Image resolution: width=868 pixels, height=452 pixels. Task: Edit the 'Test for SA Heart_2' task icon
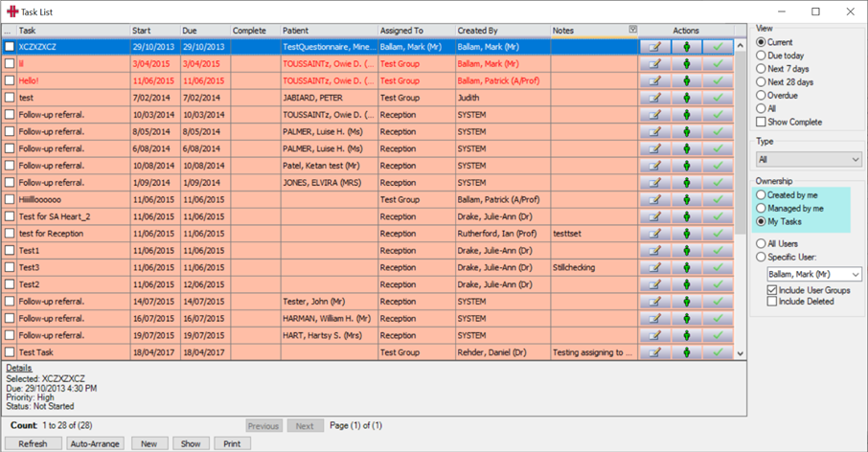[x=655, y=216]
